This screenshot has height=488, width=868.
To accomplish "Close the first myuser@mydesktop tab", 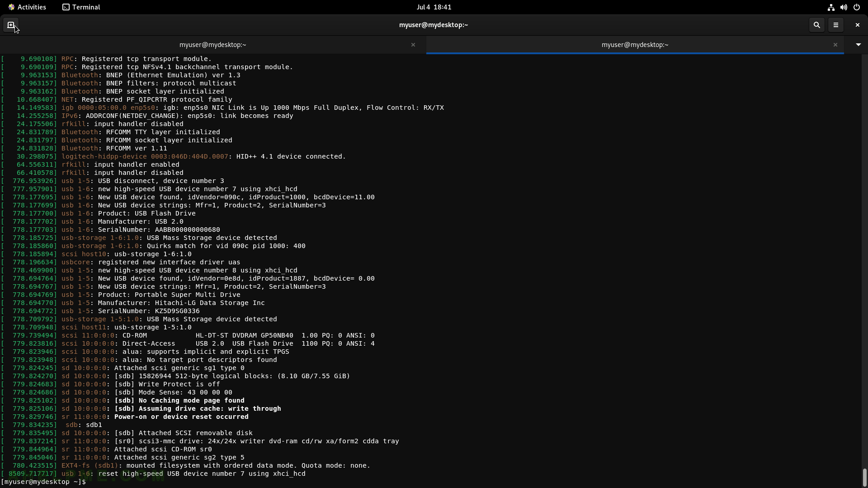I will click(413, 45).
